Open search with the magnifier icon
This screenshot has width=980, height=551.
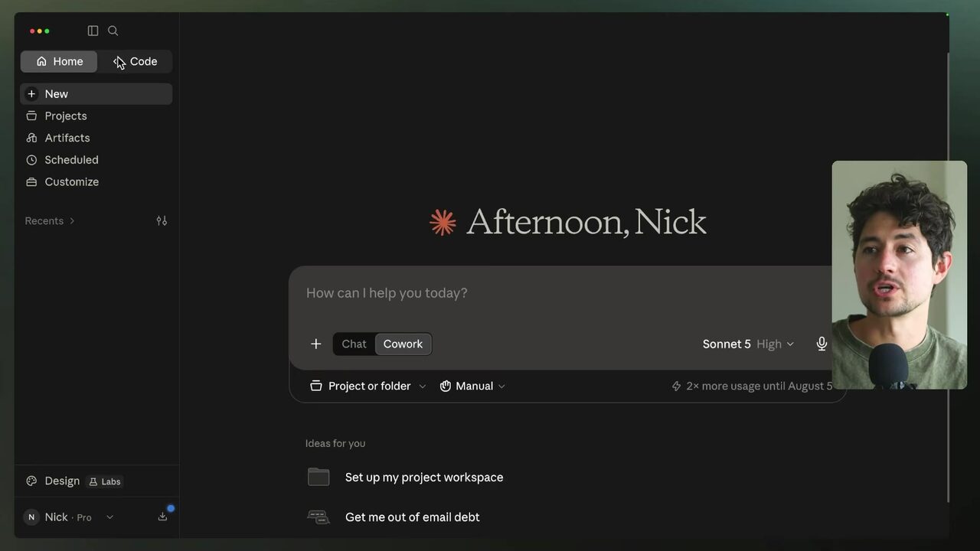pos(113,31)
